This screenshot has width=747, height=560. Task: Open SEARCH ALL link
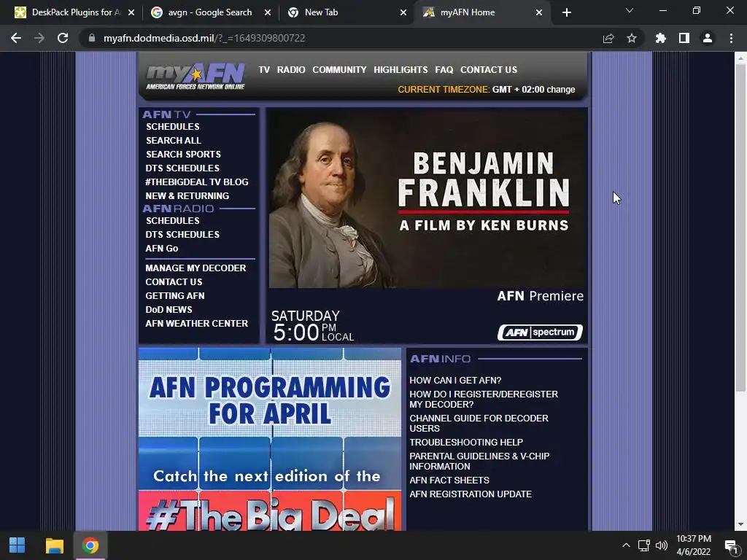174,141
